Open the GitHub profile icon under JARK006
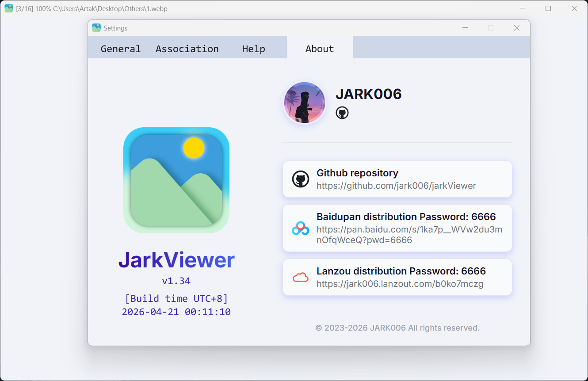Viewport: 588px width, 381px height. [x=342, y=113]
